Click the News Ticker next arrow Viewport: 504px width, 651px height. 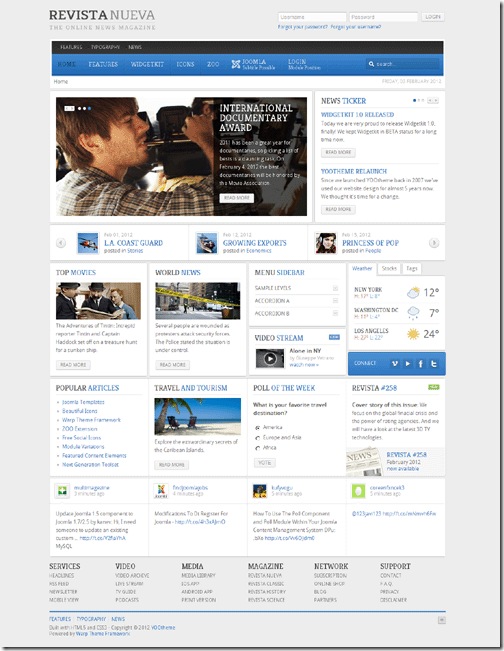pos(435,100)
